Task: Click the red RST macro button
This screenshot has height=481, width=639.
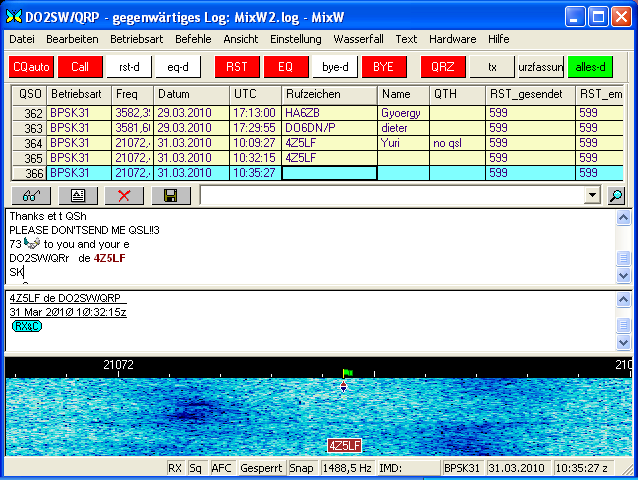Action: pyautogui.click(x=237, y=67)
